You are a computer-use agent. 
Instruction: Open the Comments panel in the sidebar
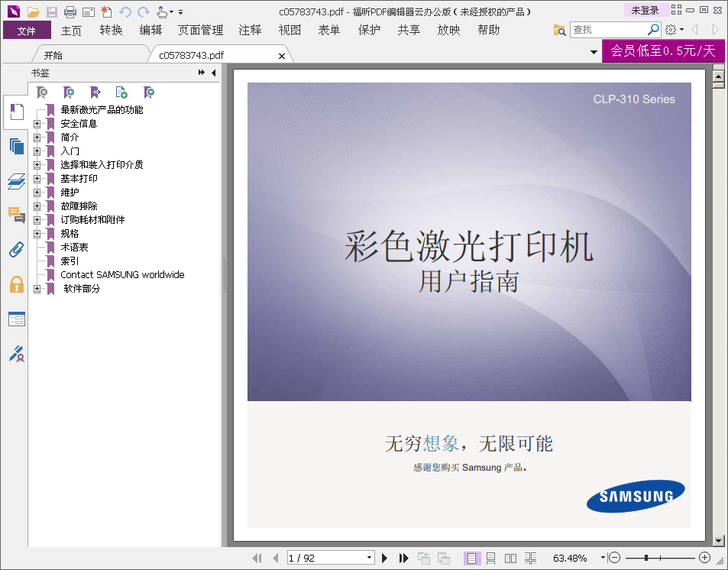pos(16,215)
